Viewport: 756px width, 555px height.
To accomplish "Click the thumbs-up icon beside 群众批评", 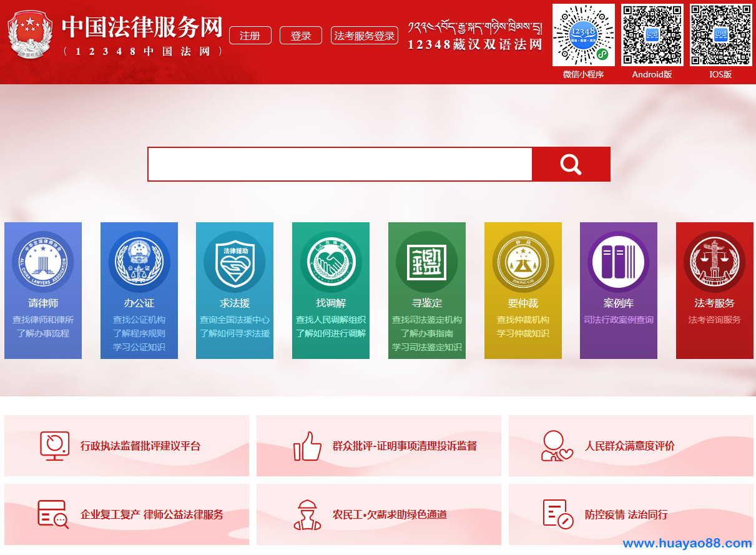I will [x=307, y=446].
